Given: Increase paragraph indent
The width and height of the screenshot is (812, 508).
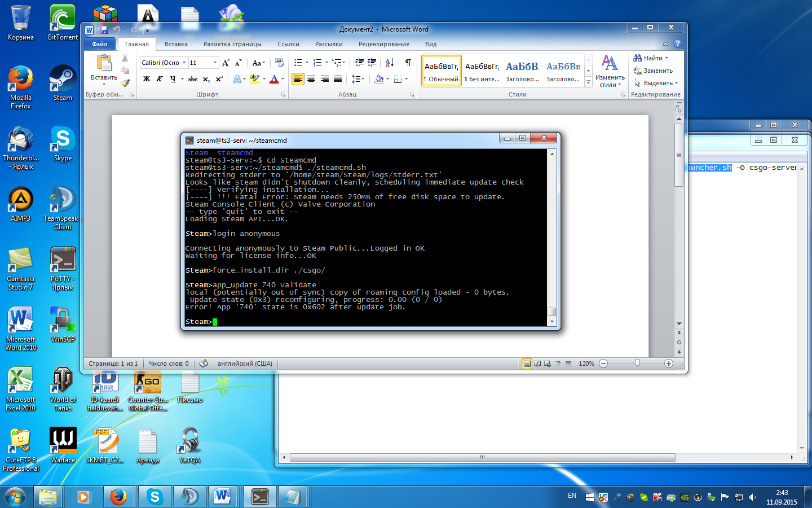Looking at the screenshot, I should point(372,63).
